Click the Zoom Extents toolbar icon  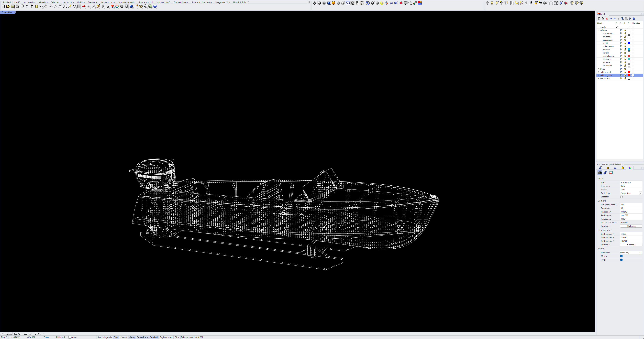65,6
